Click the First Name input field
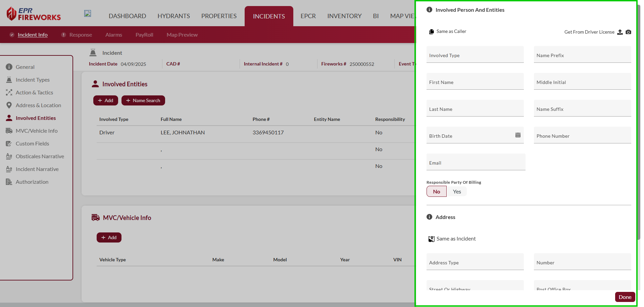644x307 pixels. tap(475, 82)
